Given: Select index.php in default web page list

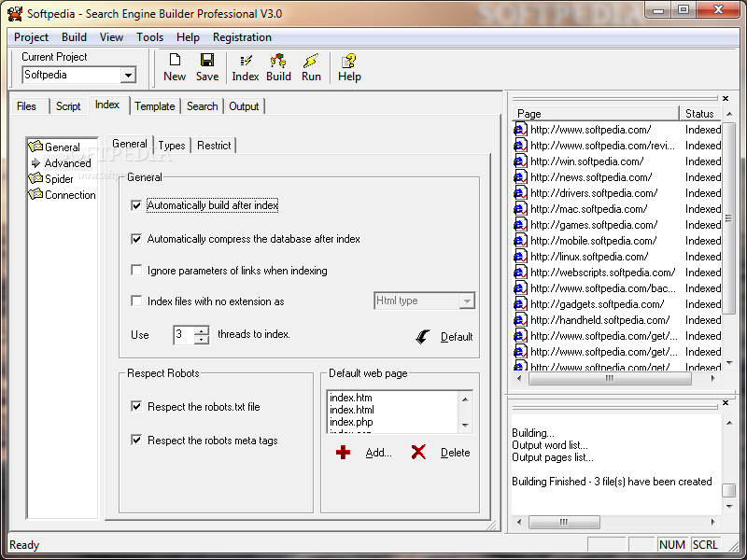Looking at the screenshot, I should [351, 422].
